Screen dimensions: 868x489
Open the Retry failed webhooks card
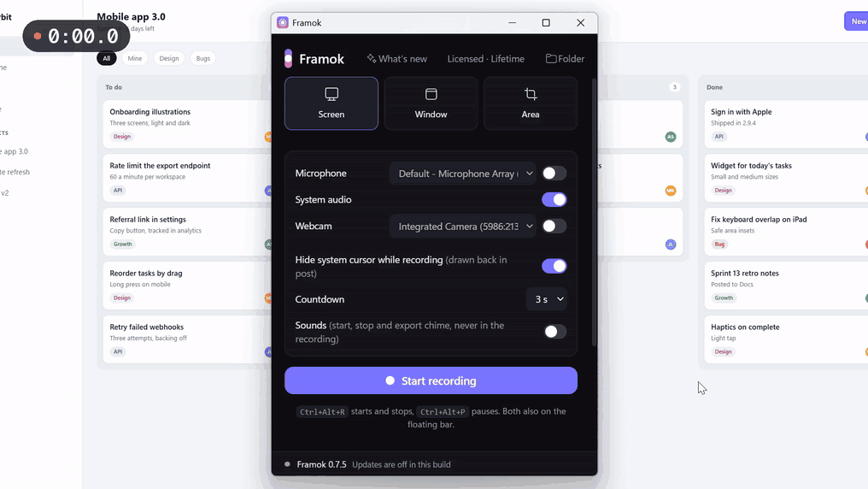[187, 339]
